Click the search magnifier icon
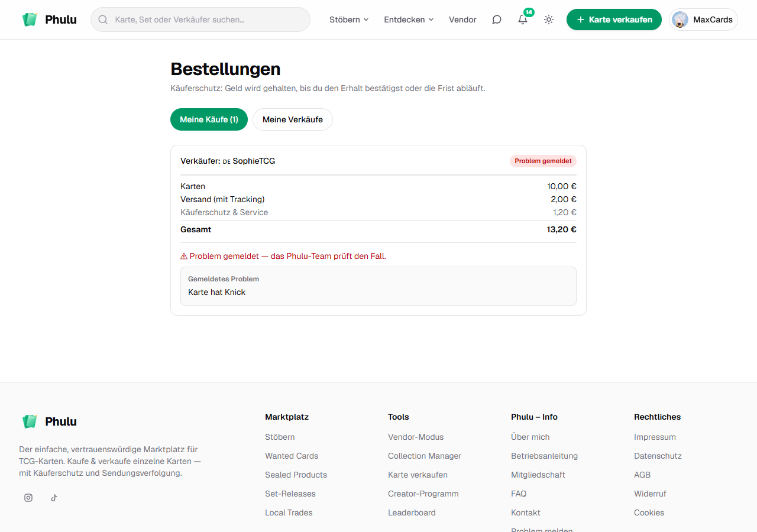Image resolution: width=757 pixels, height=532 pixels. [x=103, y=20]
